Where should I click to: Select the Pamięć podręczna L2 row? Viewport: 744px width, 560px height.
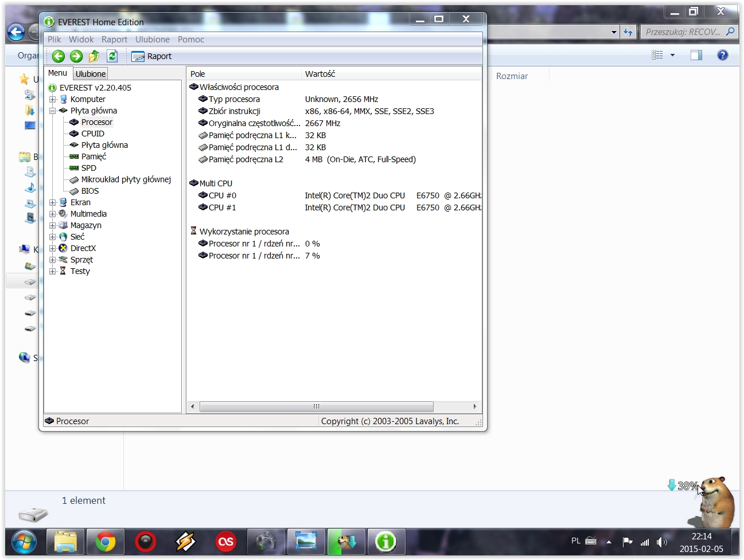[334, 159]
